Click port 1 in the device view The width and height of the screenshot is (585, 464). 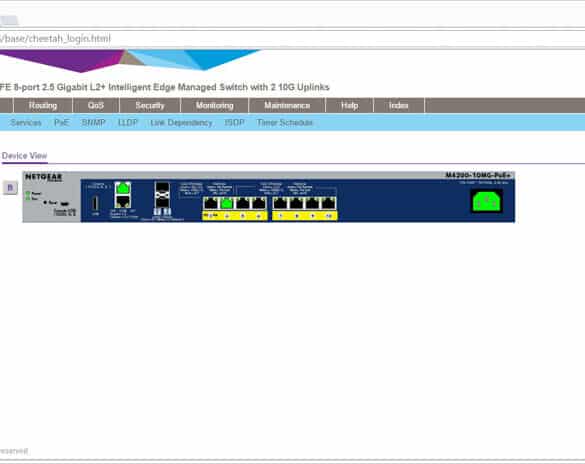click(211, 203)
